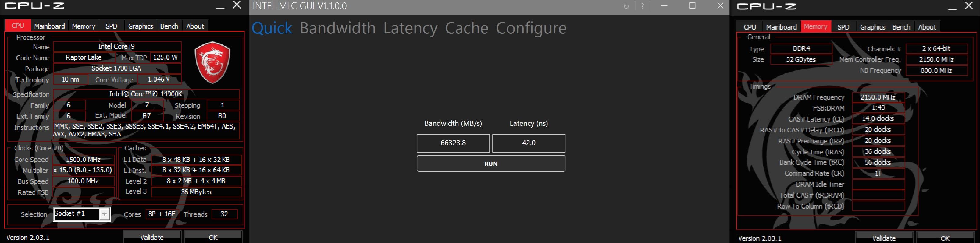Click OK in right CPU-Z window
The image size is (980, 243).
coord(945,238)
